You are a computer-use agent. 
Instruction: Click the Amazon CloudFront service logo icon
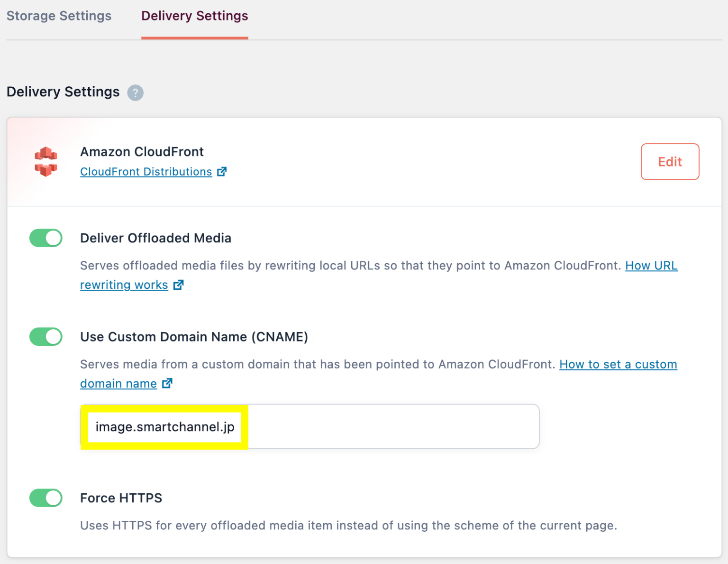[x=45, y=161]
